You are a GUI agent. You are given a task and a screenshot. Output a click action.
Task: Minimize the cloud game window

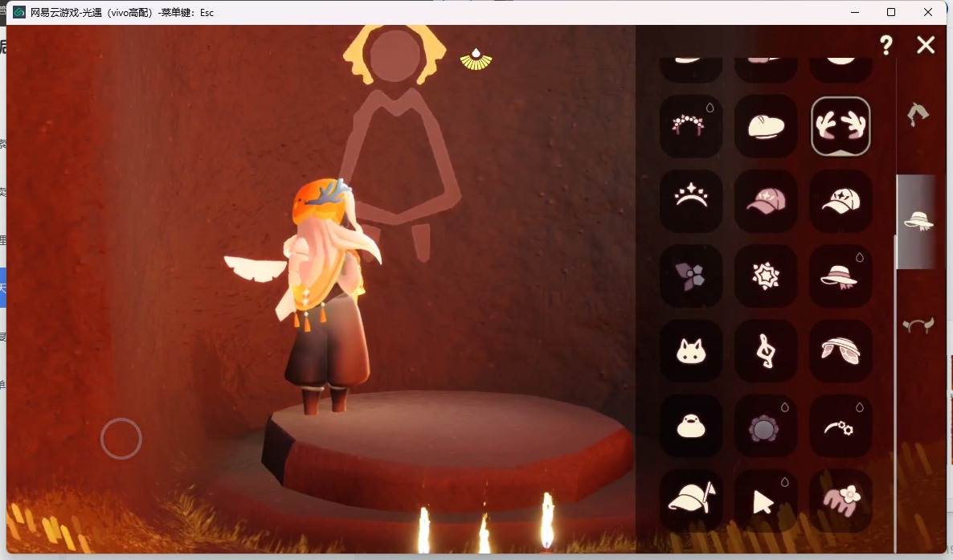click(854, 12)
